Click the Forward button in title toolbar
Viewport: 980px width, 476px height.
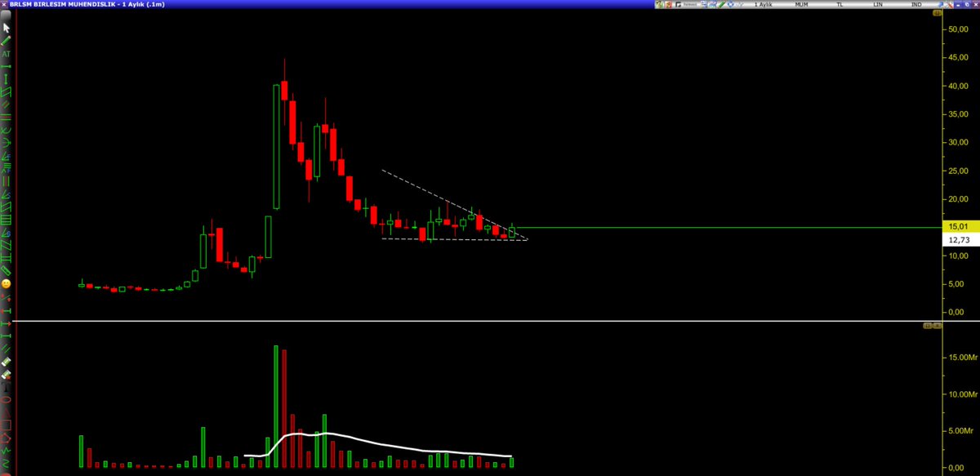coord(690,5)
